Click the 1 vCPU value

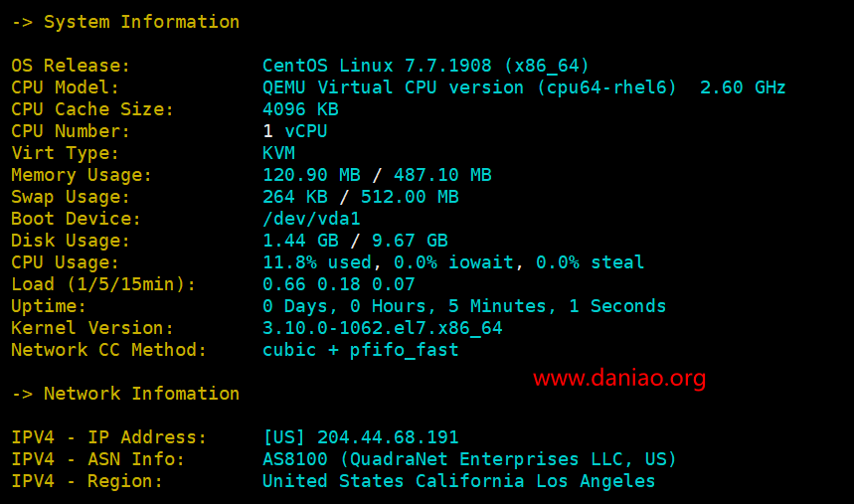295,131
